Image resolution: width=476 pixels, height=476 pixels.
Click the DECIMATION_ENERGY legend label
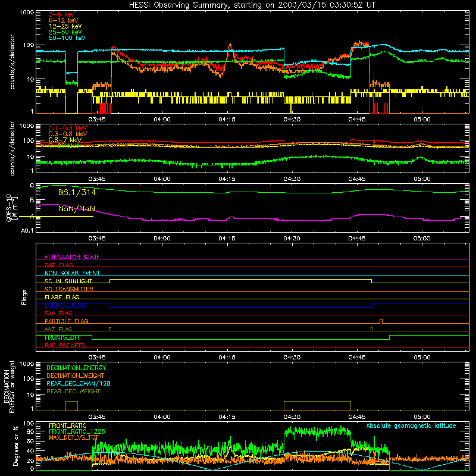pos(76,368)
